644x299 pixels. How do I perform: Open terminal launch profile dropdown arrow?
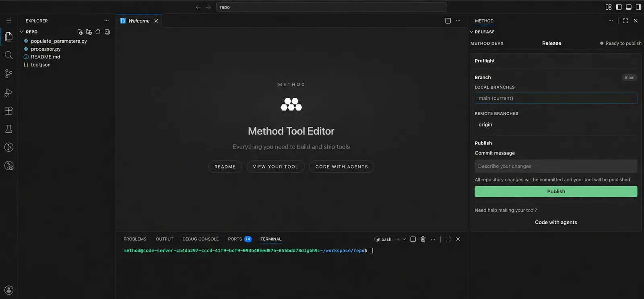(404, 239)
